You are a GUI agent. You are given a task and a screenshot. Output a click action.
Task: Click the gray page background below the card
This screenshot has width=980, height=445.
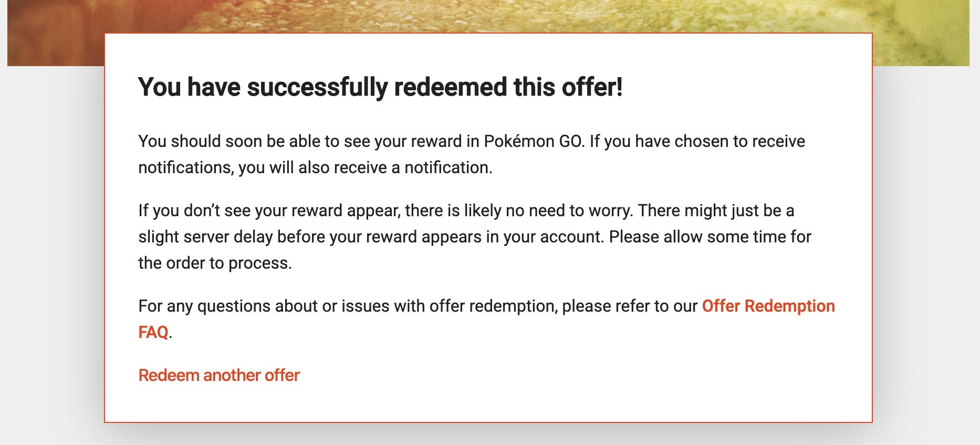(x=488, y=435)
